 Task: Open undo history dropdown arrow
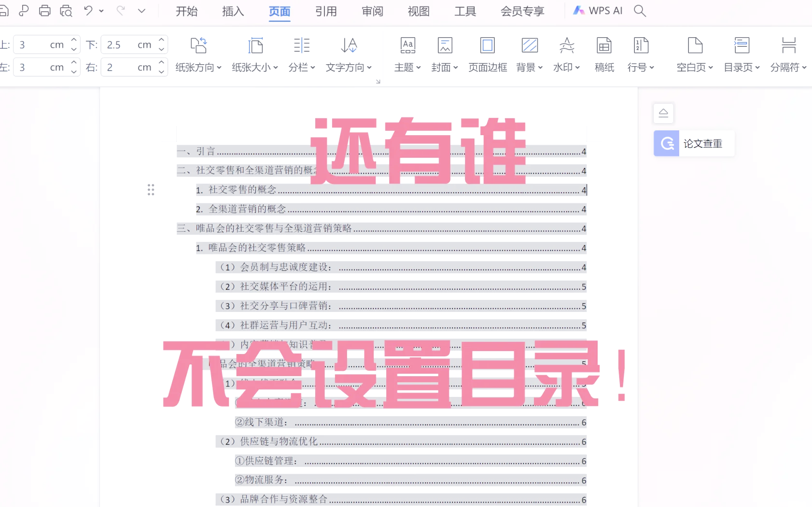(x=101, y=11)
